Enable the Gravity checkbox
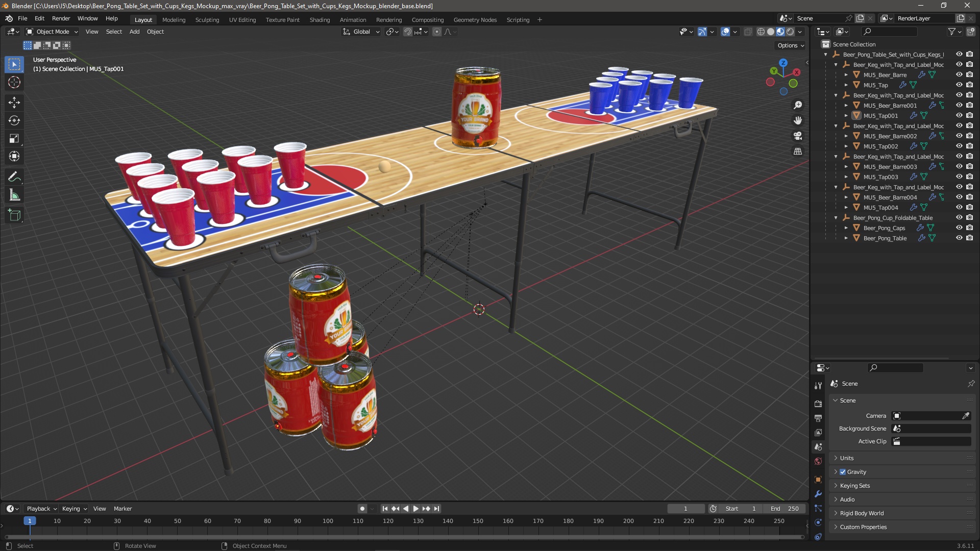980x551 pixels. (x=843, y=472)
